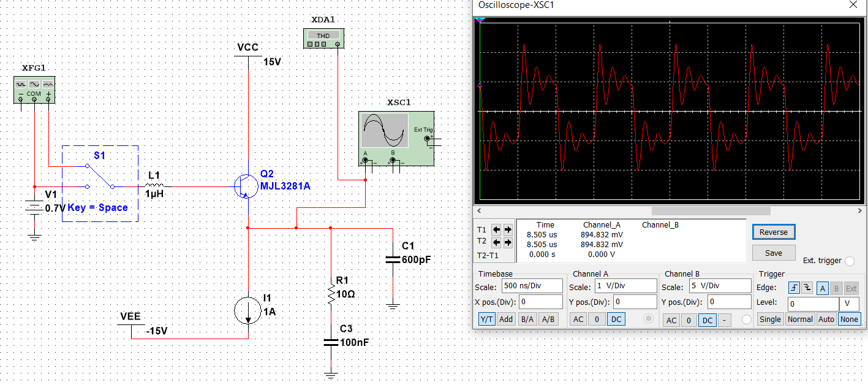Select capacitor C3 symbol
The image size is (868, 387).
click(x=331, y=342)
